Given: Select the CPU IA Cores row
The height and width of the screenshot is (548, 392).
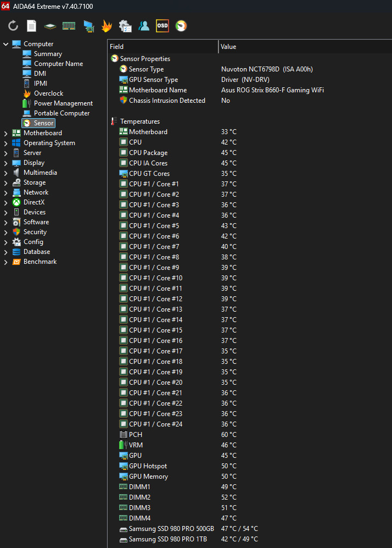Looking at the screenshot, I should [x=250, y=163].
